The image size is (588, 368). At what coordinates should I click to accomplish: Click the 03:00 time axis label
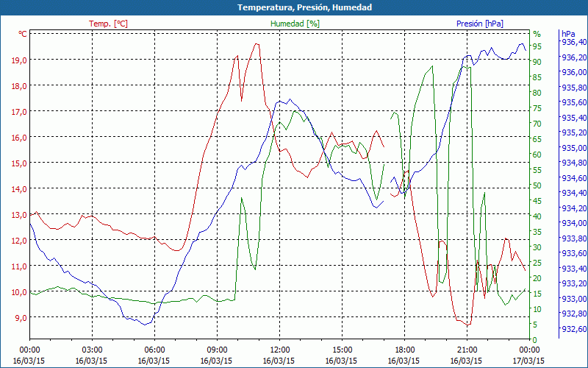[x=92, y=350]
